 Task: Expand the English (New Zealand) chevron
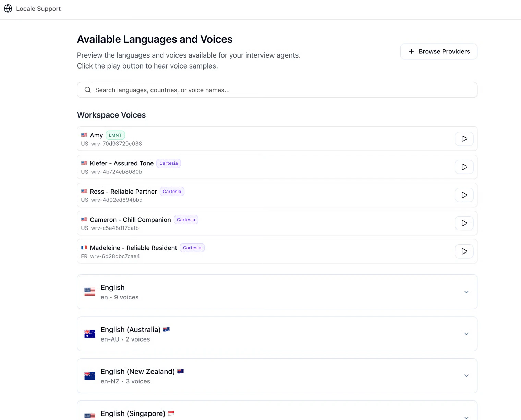[466, 376]
